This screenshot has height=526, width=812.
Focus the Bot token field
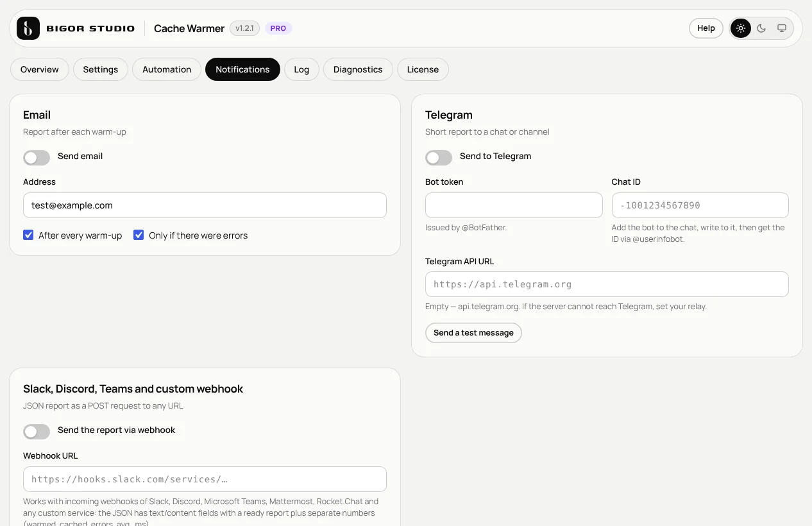point(514,205)
